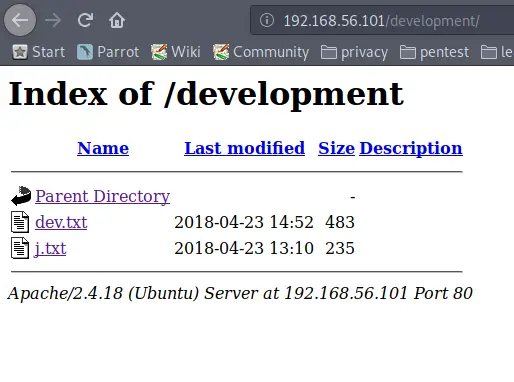Open the Start bookmark
514x382 pixels.
point(39,52)
